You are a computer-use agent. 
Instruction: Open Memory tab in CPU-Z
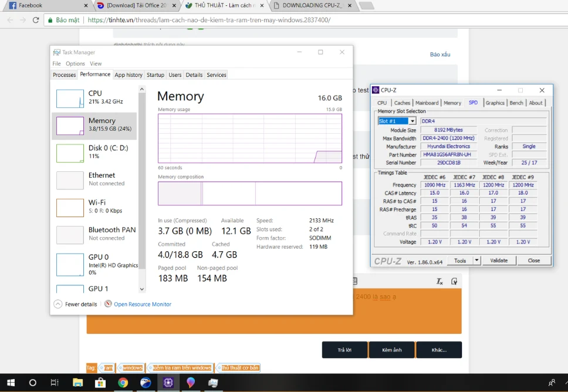(x=452, y=103)
